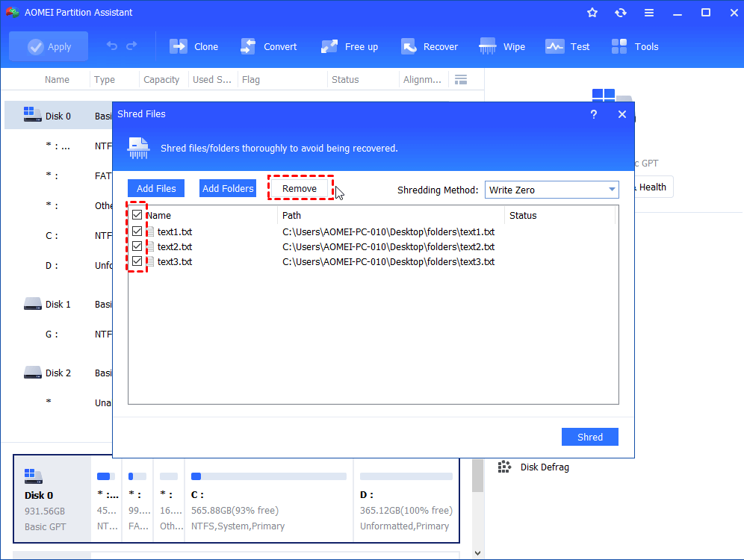Open the Shredding Method dropdown

552,190
